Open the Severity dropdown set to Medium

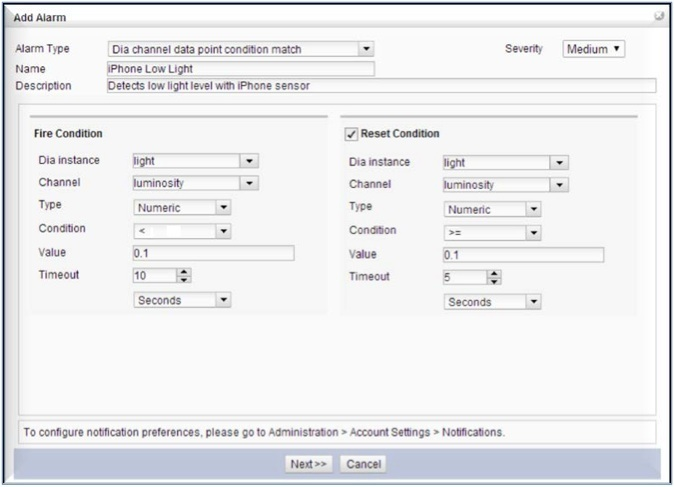click(594, 49)
